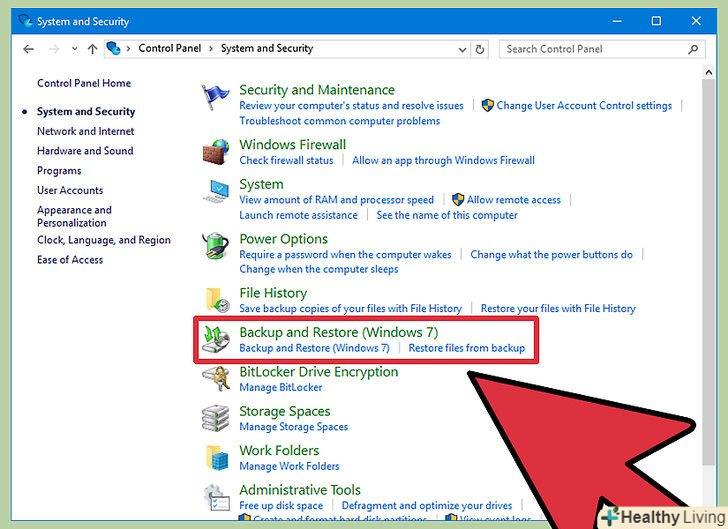
Task: Click Require a password when computer wakes
Action: (x=345, y=255)
